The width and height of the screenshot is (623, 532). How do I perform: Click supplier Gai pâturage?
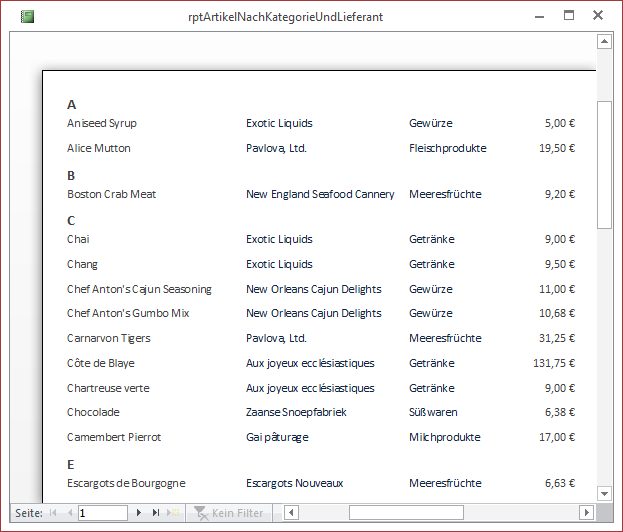(x=277, y=437)
